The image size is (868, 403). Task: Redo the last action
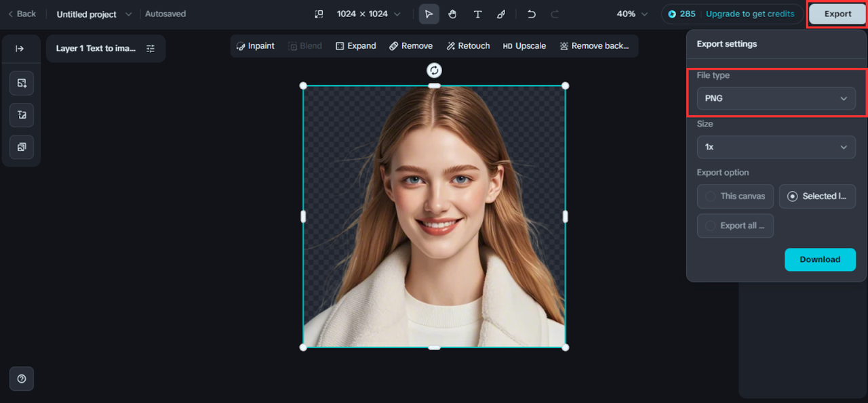click(x=555, y=14)
